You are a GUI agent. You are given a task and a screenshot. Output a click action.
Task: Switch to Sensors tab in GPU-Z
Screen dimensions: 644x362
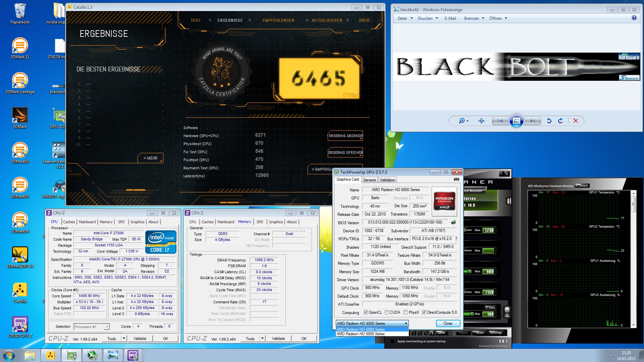click(369, 180)
